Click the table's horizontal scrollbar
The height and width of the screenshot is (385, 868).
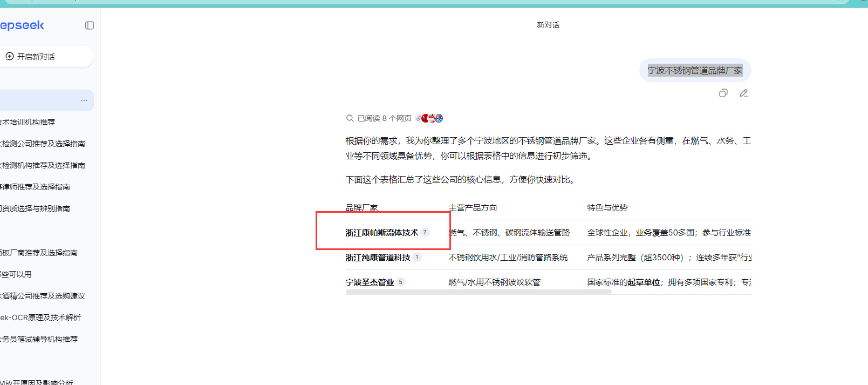pos(478,292)
